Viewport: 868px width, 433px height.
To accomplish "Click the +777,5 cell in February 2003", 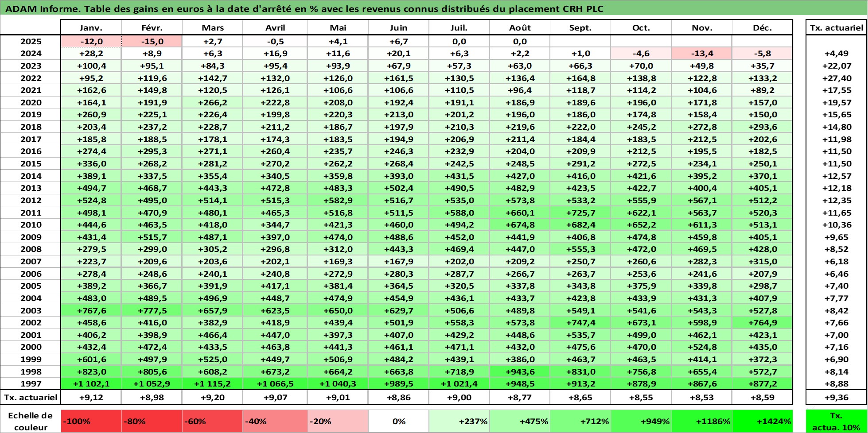I will (152, 310).
